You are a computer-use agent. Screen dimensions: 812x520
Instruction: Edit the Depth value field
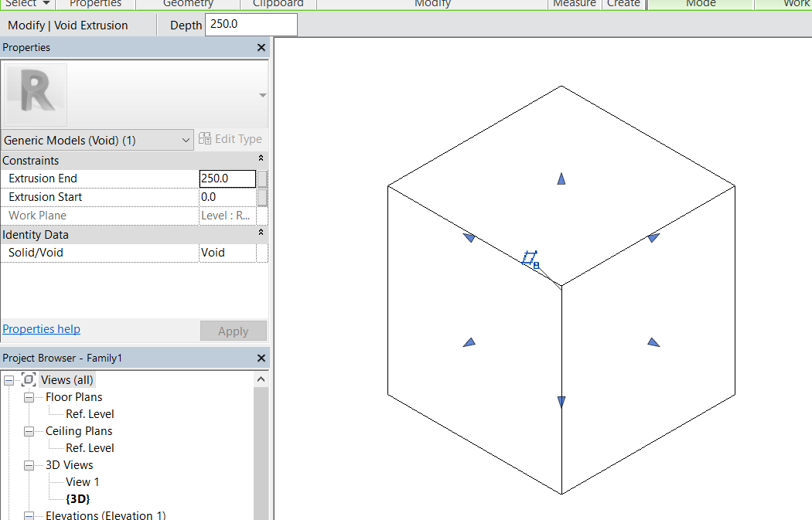point(250,24)
